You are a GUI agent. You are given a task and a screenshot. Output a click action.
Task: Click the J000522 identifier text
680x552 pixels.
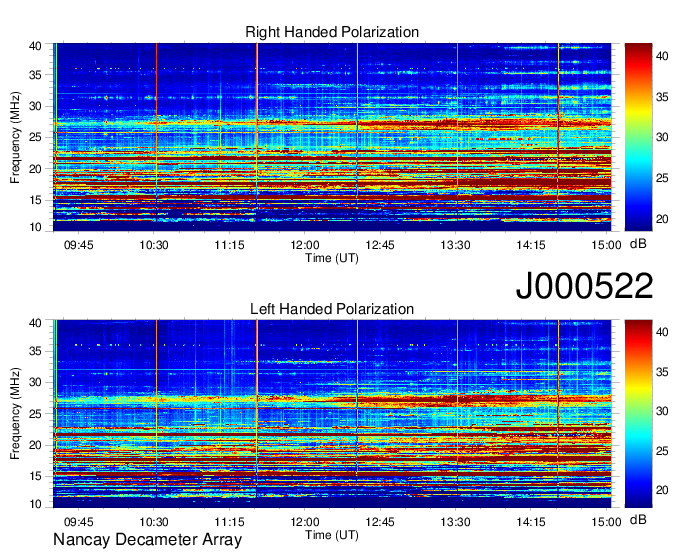click(584, 286)
